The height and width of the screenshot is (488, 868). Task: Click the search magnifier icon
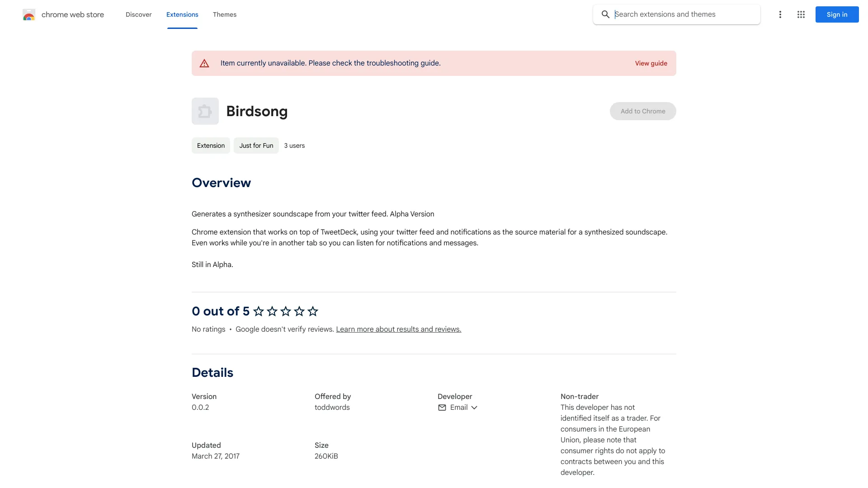[x=606, y=14]
